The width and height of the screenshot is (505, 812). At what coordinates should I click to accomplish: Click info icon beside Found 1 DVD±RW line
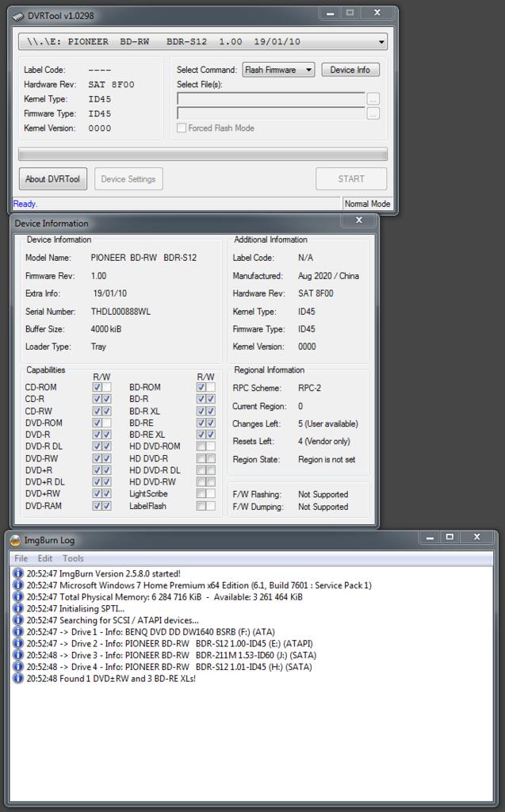pos(18,678)
